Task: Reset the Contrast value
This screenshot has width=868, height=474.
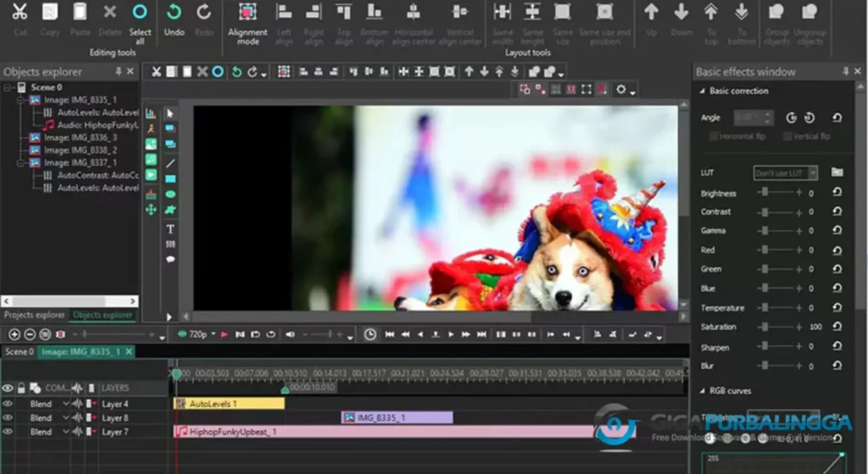Action: pos(837,211)
